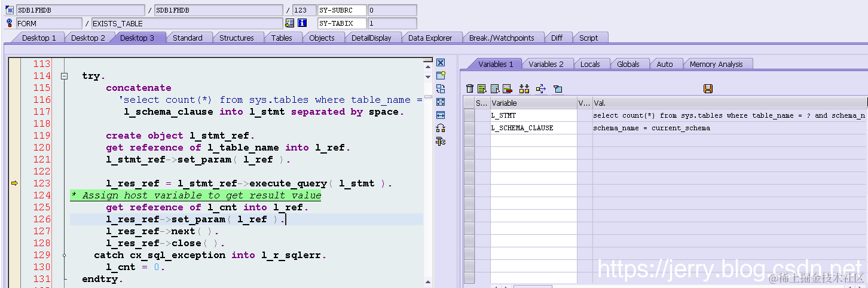
Task: Click the event type icon beside FORM
Action: tap(10, 23)
